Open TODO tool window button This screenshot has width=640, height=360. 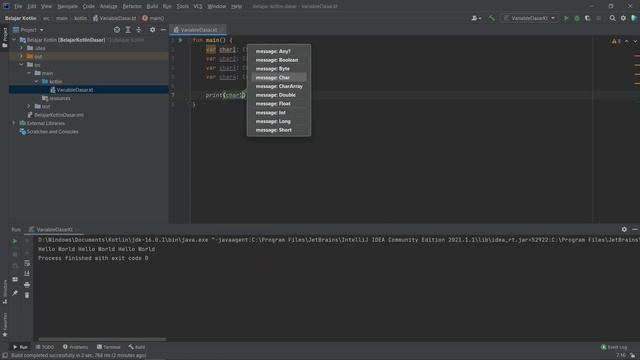click(45, 347)
